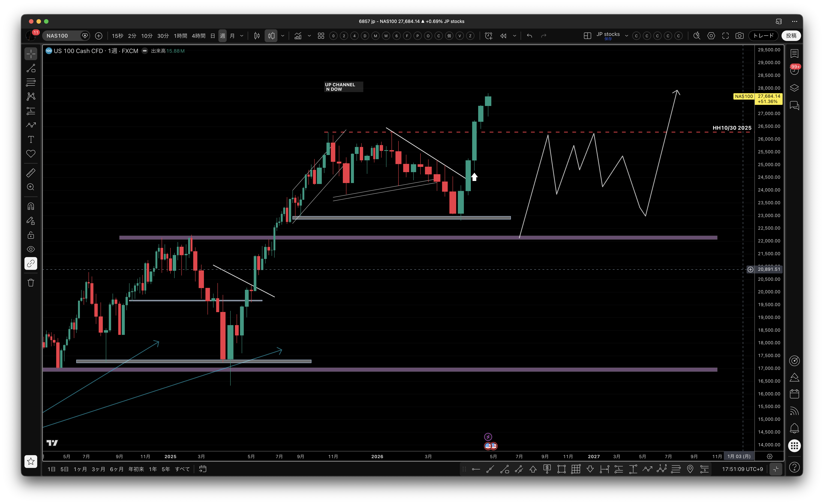Click the price scale settings gear icon
824x504 pixels.
pyautogui.click(x=769, y=456)
